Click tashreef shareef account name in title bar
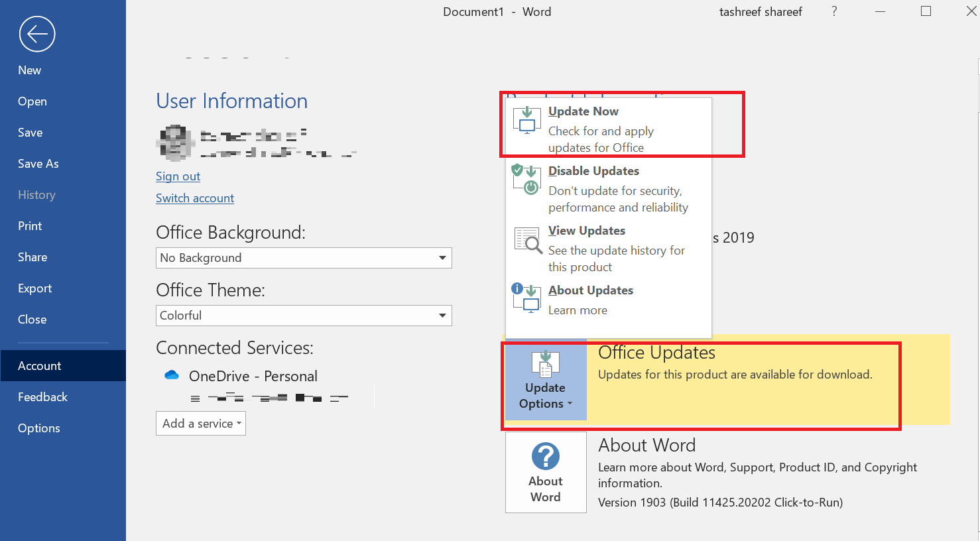 [761, 12]
